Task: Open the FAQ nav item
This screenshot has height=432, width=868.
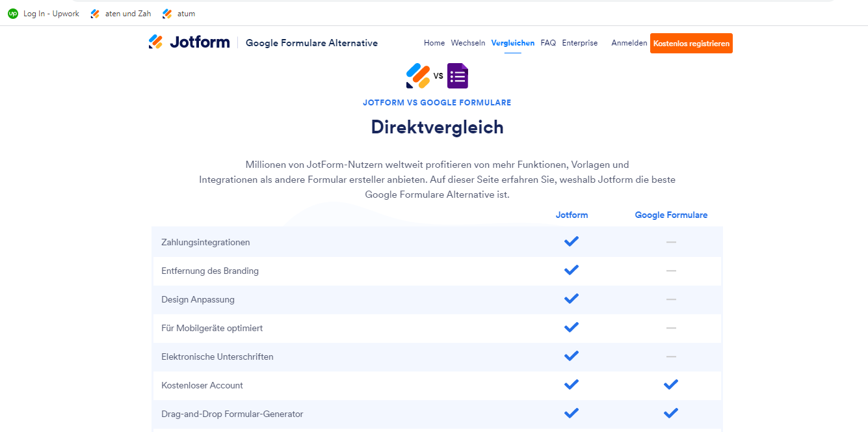Action: pyautogui.click(x=548, y=43)
